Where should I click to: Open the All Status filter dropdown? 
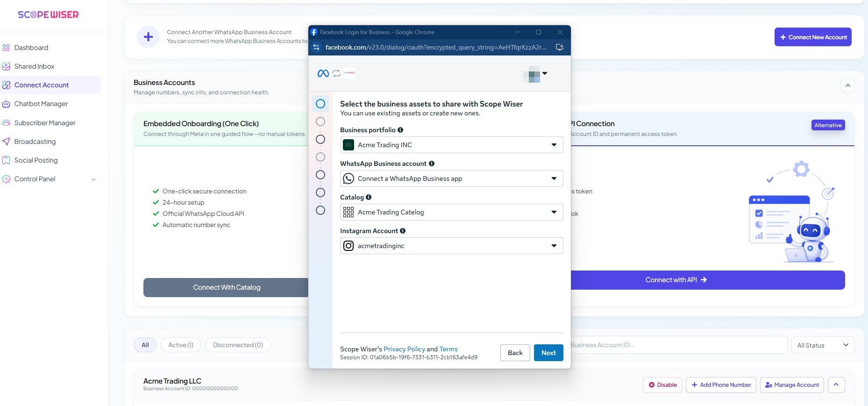coord(823,345)
